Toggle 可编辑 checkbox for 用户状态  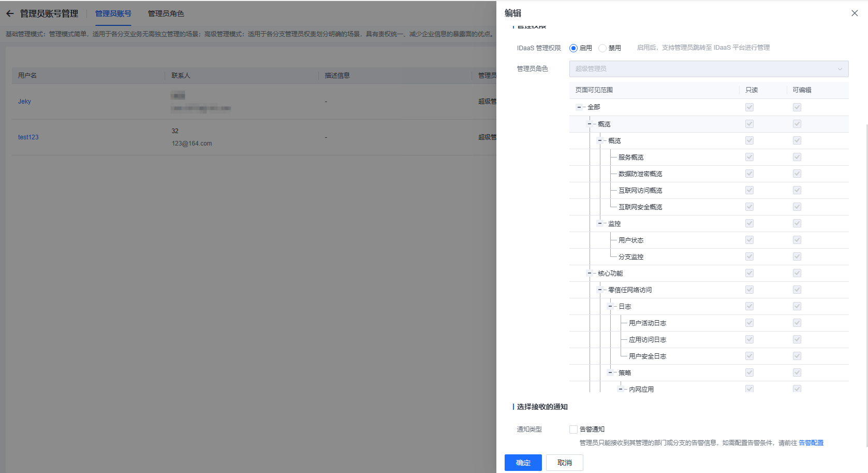[797, 240]
